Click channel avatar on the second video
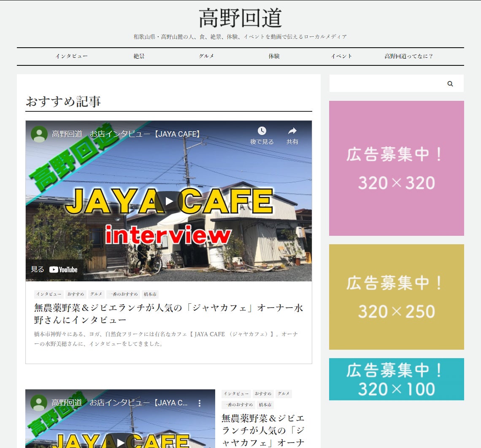481x448 pixels. pyautogui.click(x=39, y=402)
